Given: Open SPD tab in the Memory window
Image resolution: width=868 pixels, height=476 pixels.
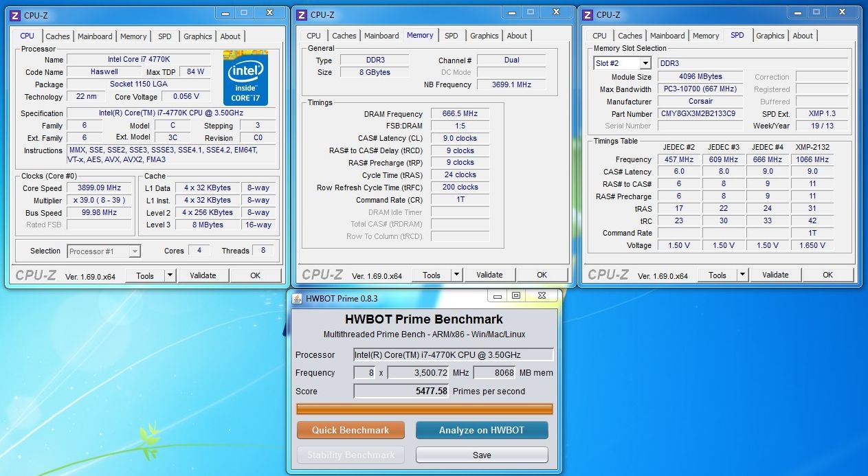Looking at the screenshot, I should [x=451, y=36].
